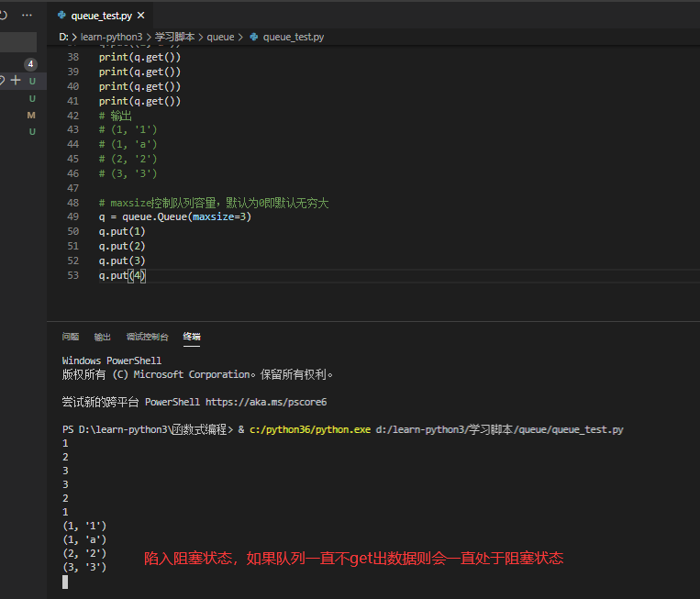Click the comment "# (2, '2')" on line 45
The image size is (700, 599).
point(128,159)
